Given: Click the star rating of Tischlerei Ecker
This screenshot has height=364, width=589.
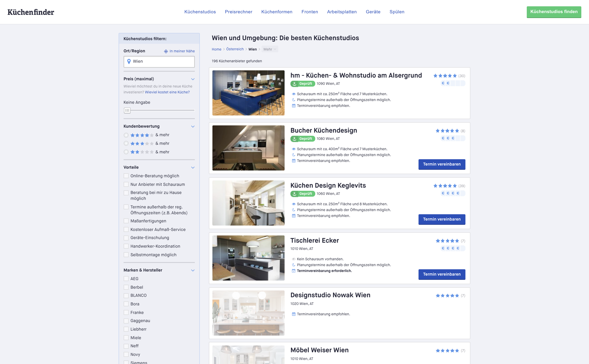Looking at the screenshot, I should click(447, 241).
